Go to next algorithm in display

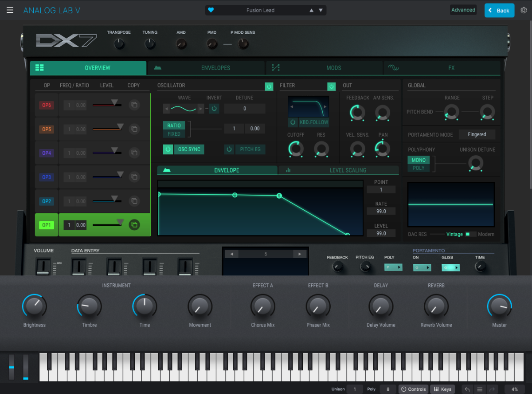pos(300,254)
